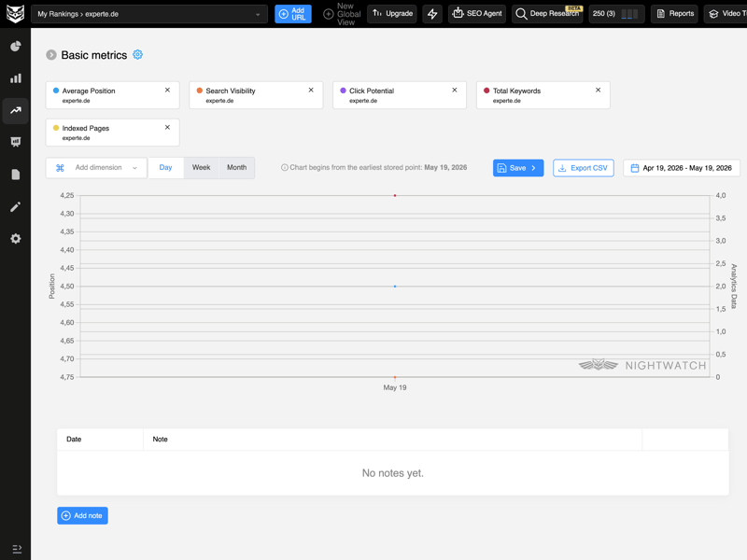Export chart data as CSV
Screen dimensions: 747x560
pos(583,168)
